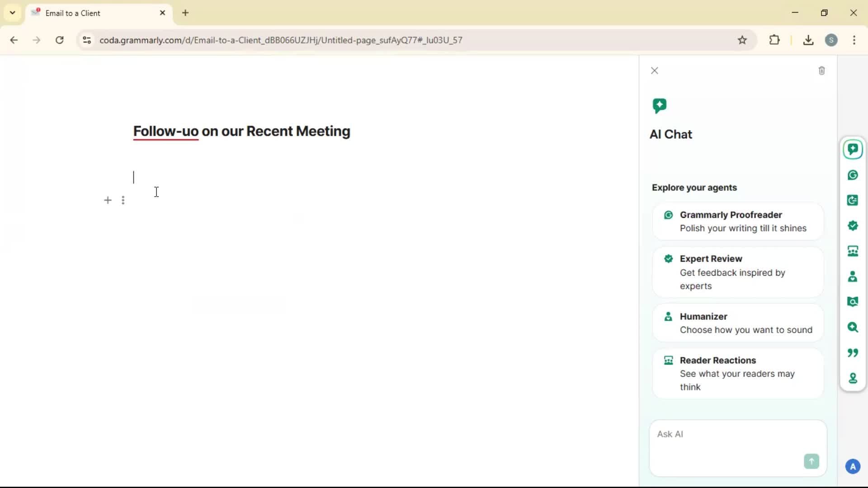The height and width of the screenshot is (488, 868).
Task: Click the plus icon to add a block
Action: point(108,200)
